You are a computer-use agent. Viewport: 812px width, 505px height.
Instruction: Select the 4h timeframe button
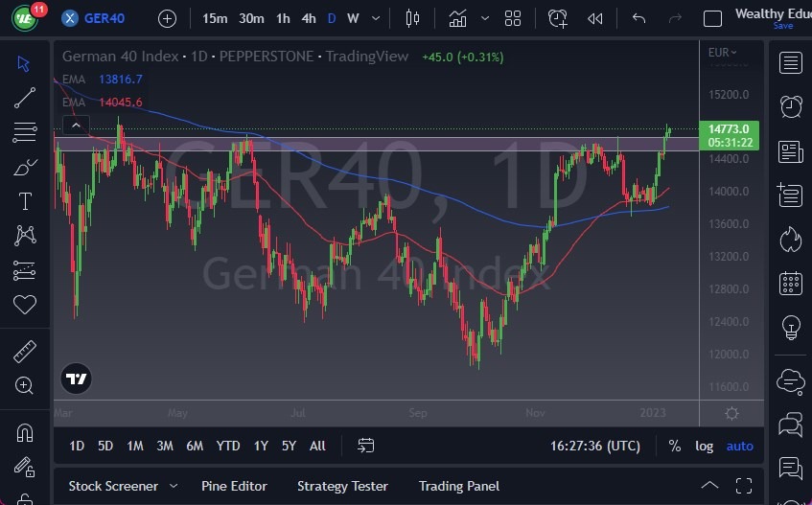pyautogui.click(x=308, y=18)
